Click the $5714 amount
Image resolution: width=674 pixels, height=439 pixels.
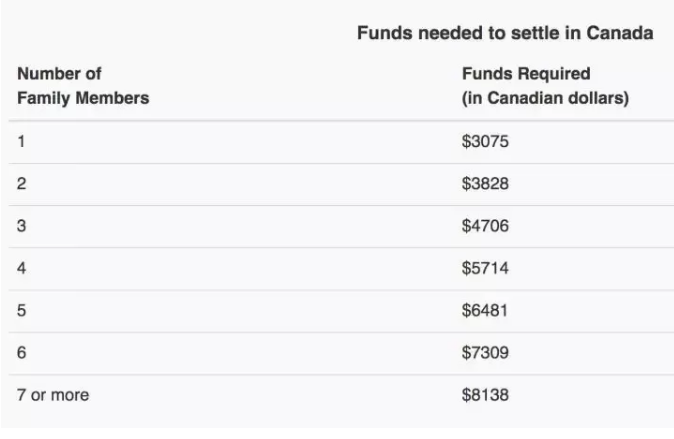point(485,268)
